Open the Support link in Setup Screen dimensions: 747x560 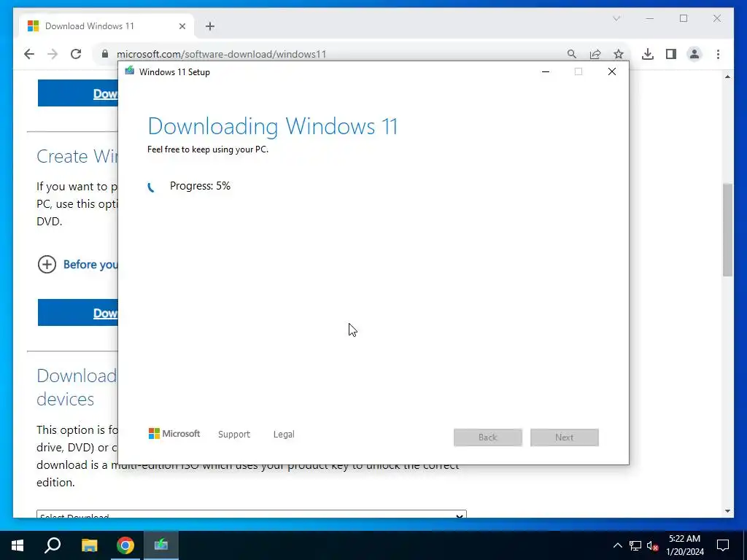click(x=234, y=435)
